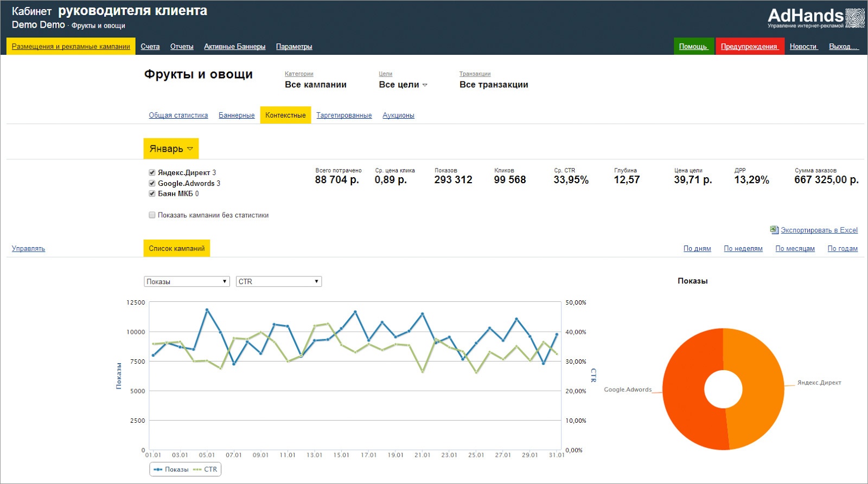
Task: Open the Аукционы tab
Action: point(398,115)
